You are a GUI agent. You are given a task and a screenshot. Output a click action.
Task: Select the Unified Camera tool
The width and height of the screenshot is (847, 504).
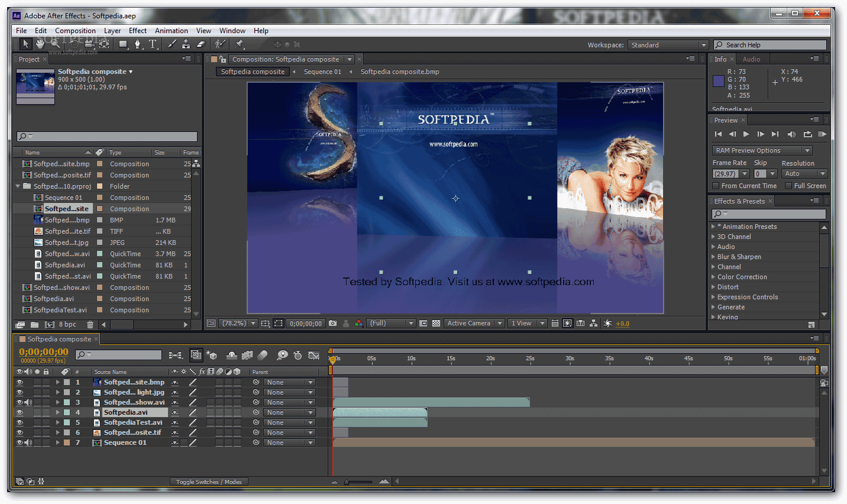pyautogui.click(x=89, y=44)
